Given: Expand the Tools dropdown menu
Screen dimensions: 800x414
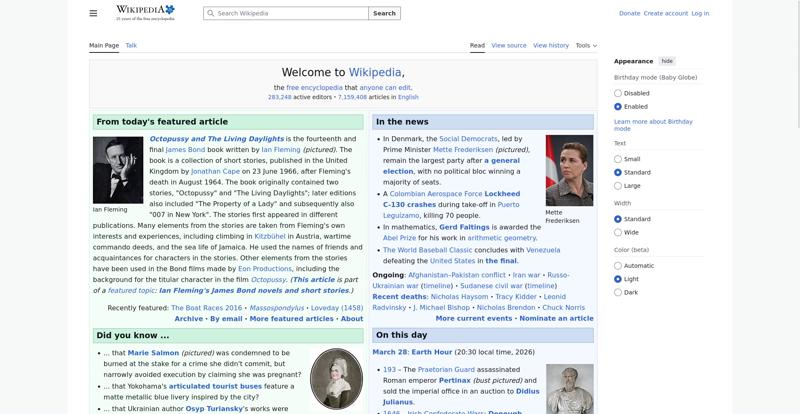Looking at the screenshot, I should (x=585, y=45).
